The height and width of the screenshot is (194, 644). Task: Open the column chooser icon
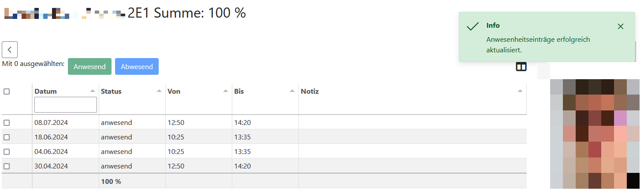pos(521,67)
